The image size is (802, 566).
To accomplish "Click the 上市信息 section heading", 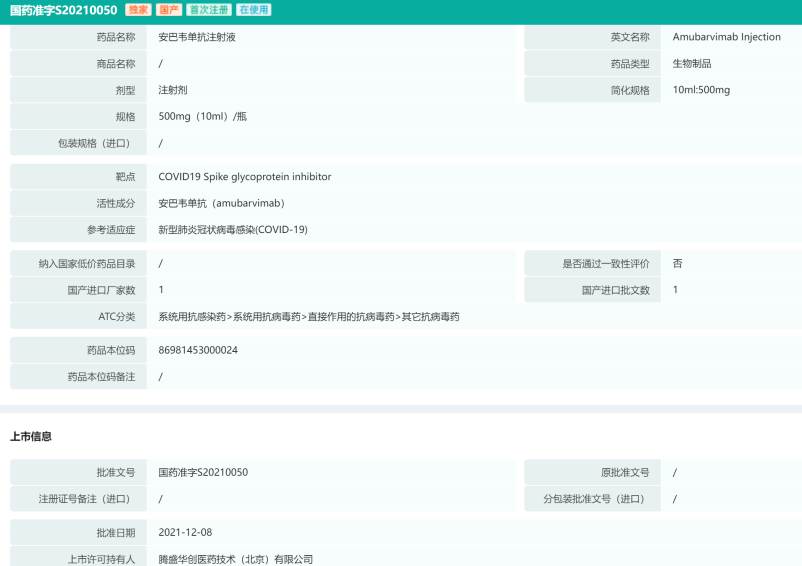I will 31,437.
